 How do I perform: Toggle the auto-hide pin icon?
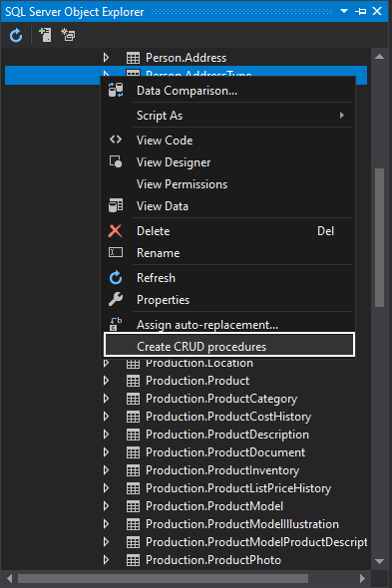click(x=360, y=11)
